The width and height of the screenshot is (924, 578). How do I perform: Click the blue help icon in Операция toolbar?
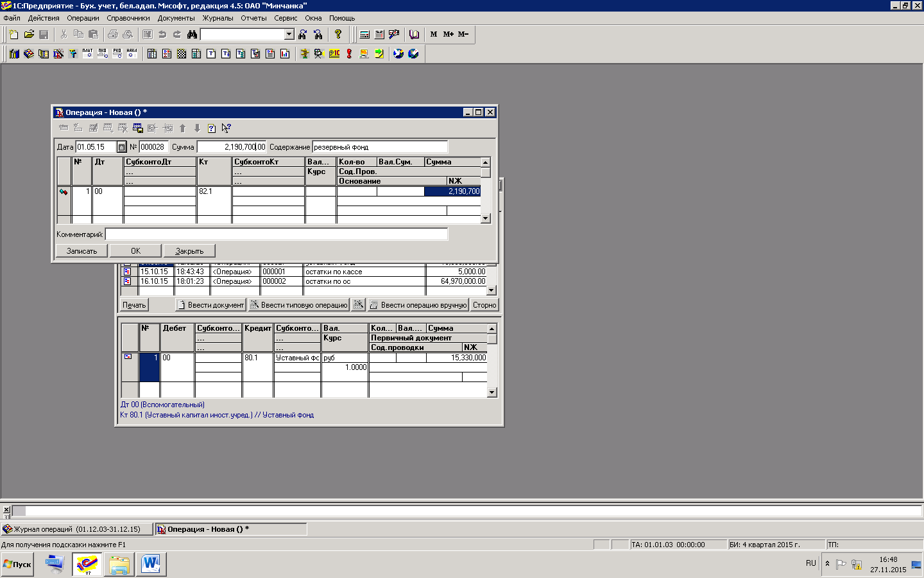pyautogui.click(x=211, y=128)
